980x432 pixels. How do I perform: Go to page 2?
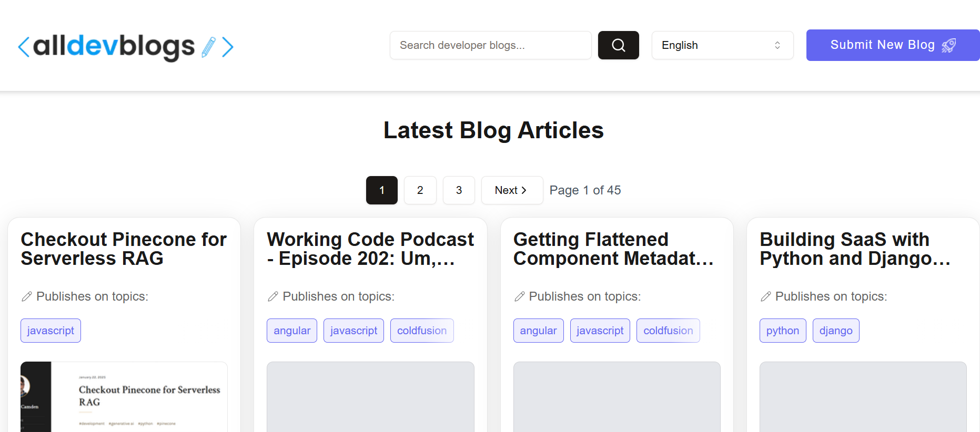coord(420,190)
